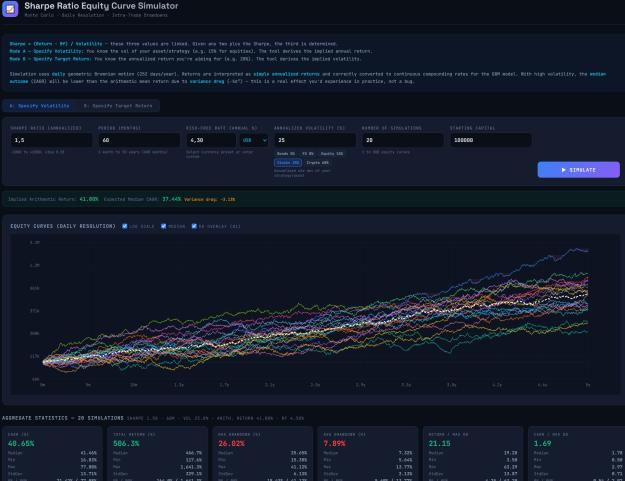The image size is (625, 481).
Task: Click the Number of Simulations field showing 20
Action: [403, 140]
